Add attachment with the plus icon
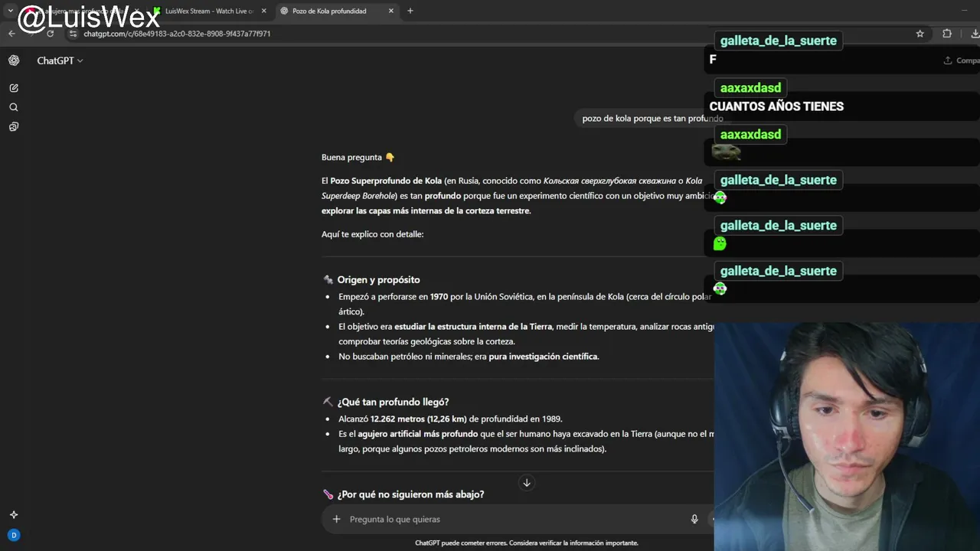The height and width of the screenshot is (551, 980). [x=336, y=519]
